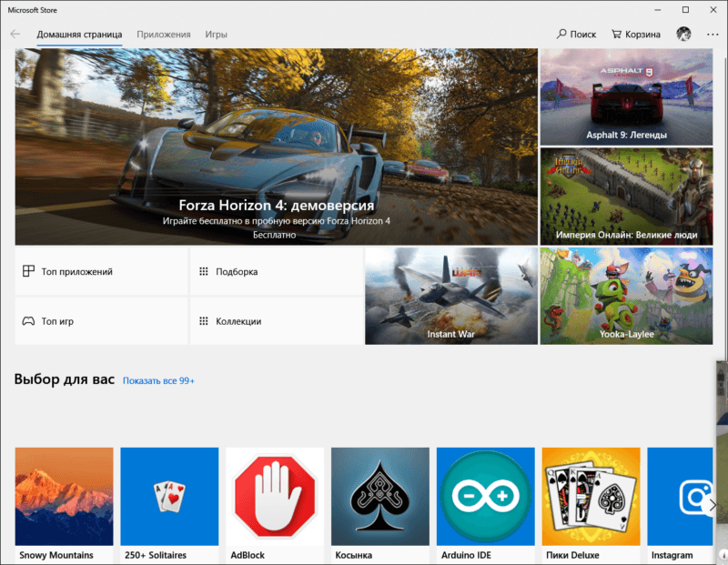The width and height of the screenshot is (728, 565).
Task: Open Forza Horizon 4 demo banner
Action: click(277, 146)
